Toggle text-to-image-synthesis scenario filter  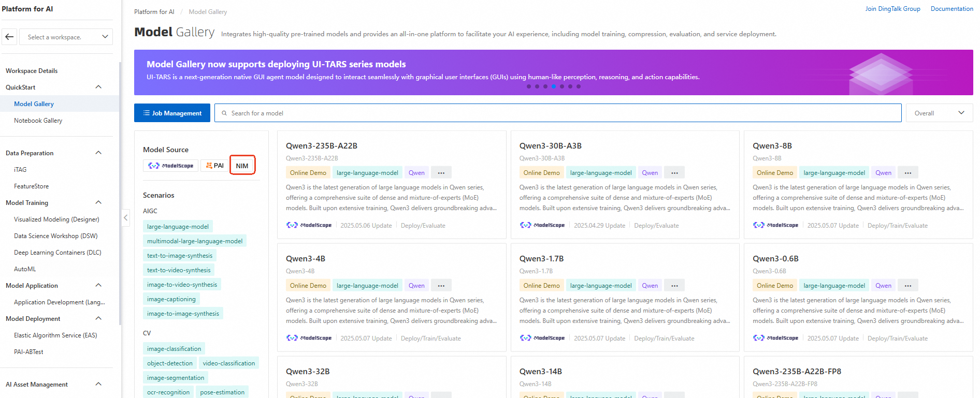pos(180,256)
